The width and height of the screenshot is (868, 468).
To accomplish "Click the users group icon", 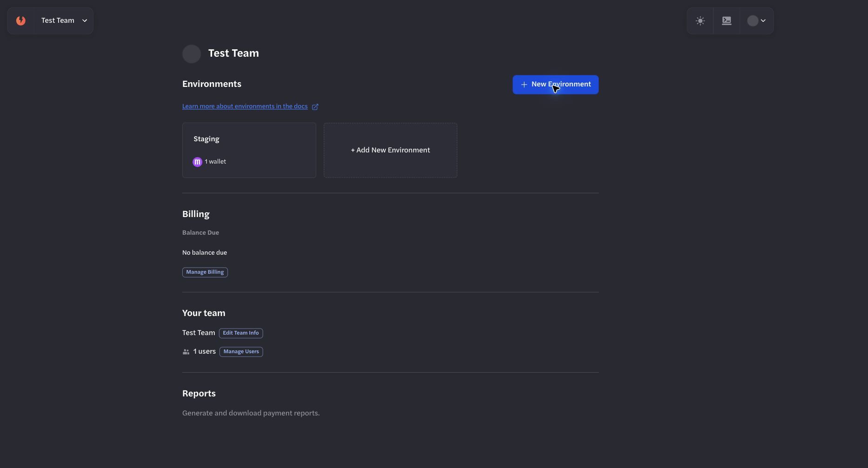I will click(x=186, y=352).
